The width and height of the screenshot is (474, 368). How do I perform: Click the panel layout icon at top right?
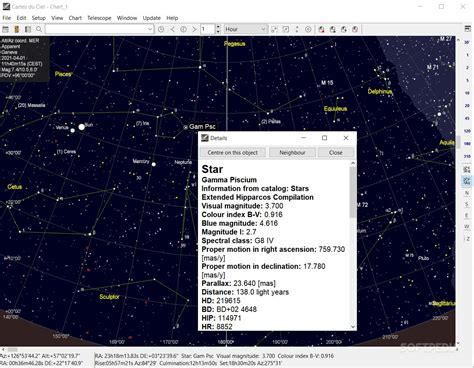tap(467, 29)
